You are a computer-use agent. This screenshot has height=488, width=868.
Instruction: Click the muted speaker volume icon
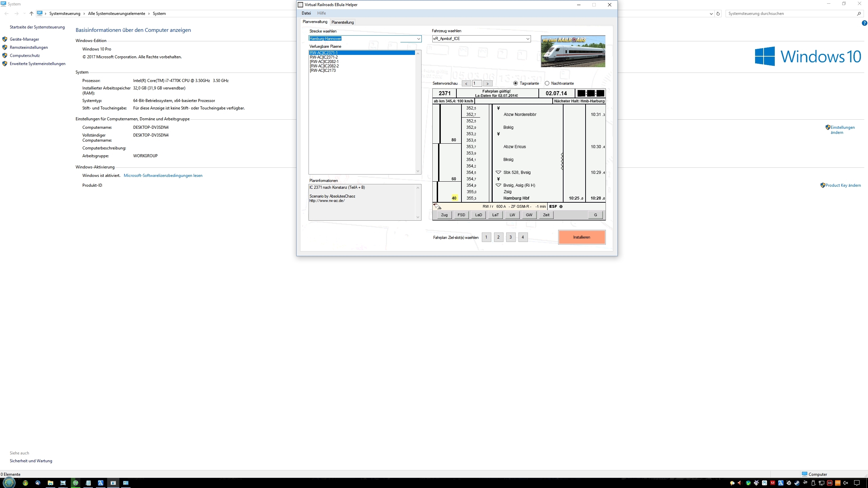(845, 483)
